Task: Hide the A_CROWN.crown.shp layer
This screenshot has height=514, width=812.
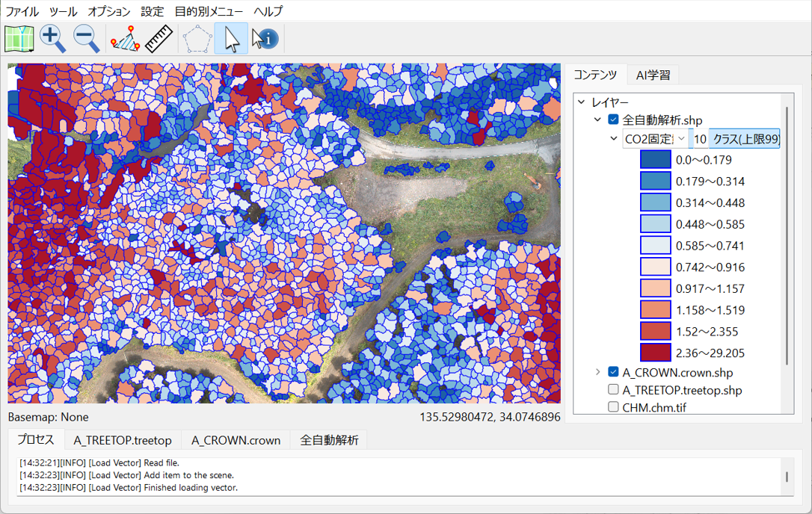Action: coord(613,372)
